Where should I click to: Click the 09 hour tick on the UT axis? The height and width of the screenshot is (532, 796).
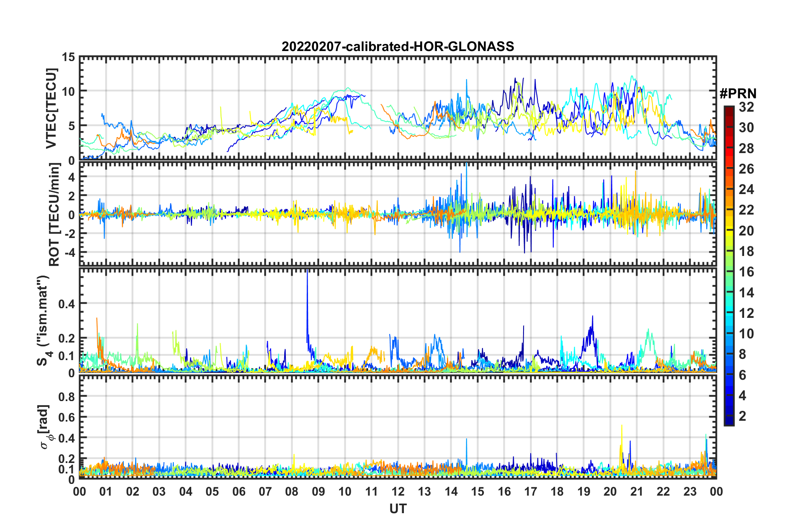point(318,491)
